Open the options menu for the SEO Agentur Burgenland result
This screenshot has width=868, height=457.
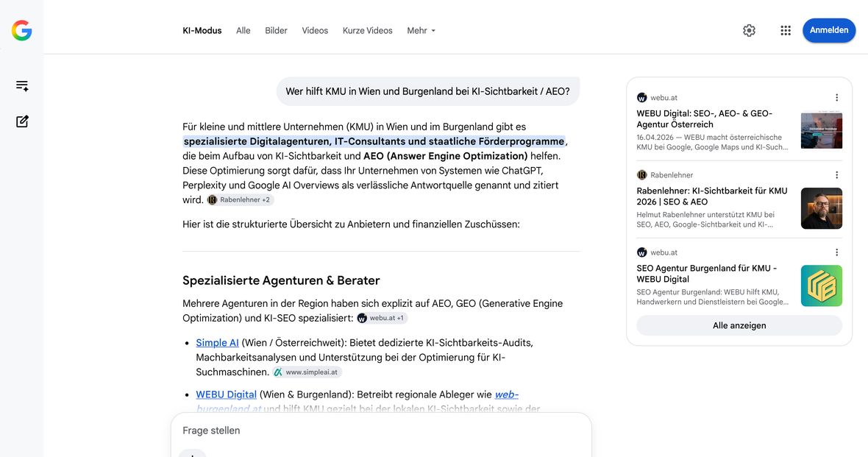[836, 252]
